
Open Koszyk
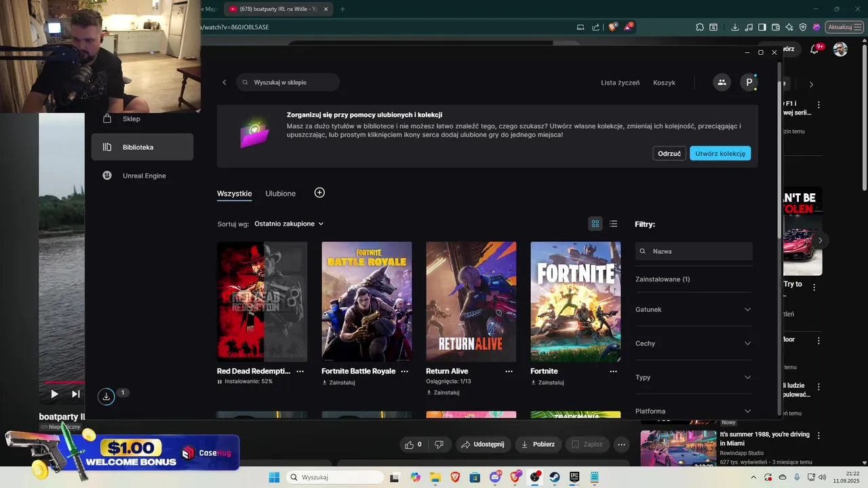pyautogui.click(x=664, y=83)
